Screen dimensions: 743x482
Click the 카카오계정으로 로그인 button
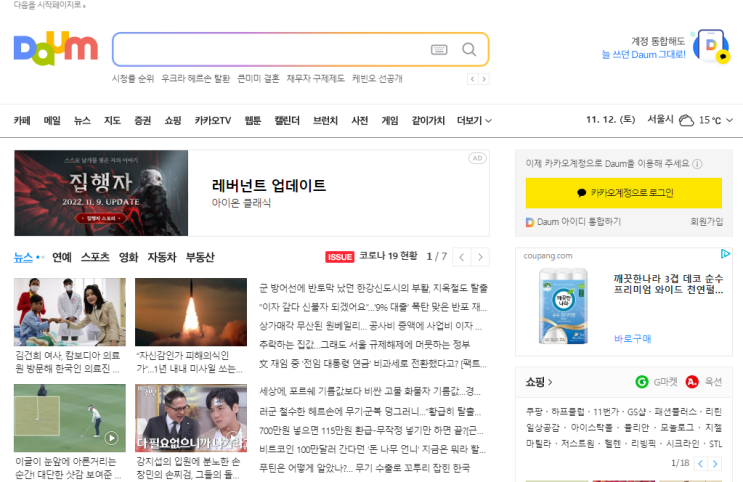[624, 193]
